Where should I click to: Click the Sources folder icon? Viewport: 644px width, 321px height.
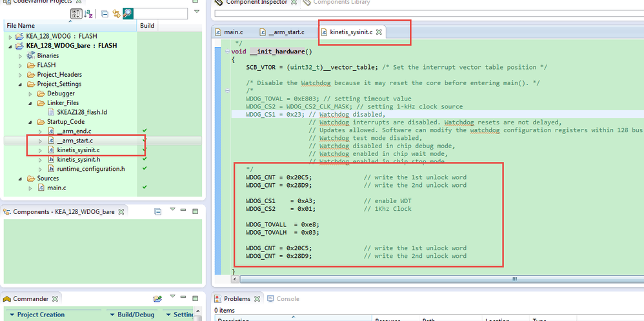click(x=31, y=178)
